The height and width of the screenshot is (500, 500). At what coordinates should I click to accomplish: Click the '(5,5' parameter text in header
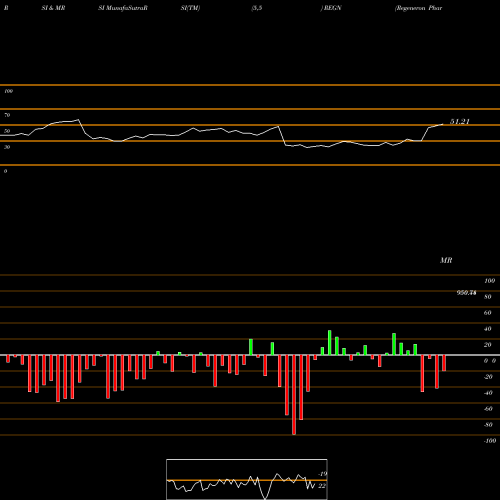click(x=257, y=8)
